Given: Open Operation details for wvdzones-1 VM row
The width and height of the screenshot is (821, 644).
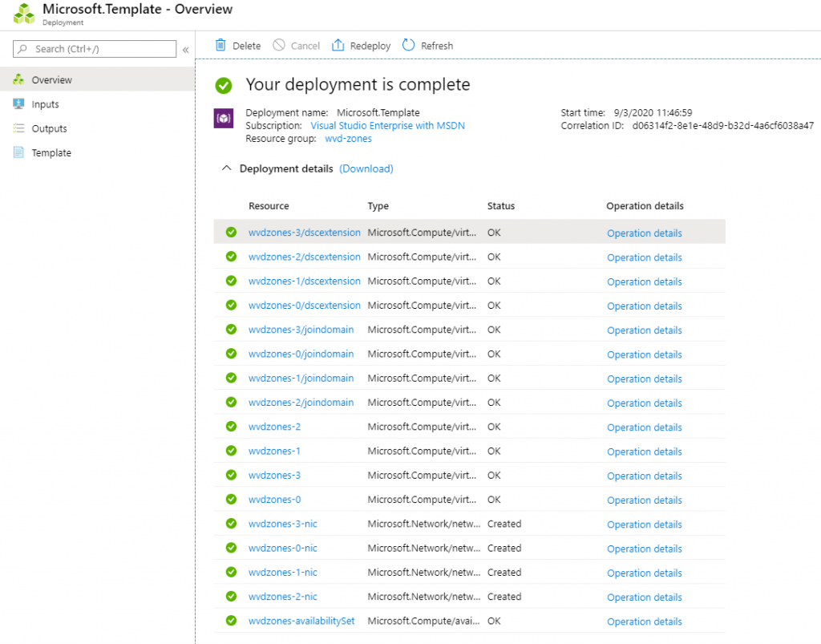Looking at the screenshot, I should [644, 452].
